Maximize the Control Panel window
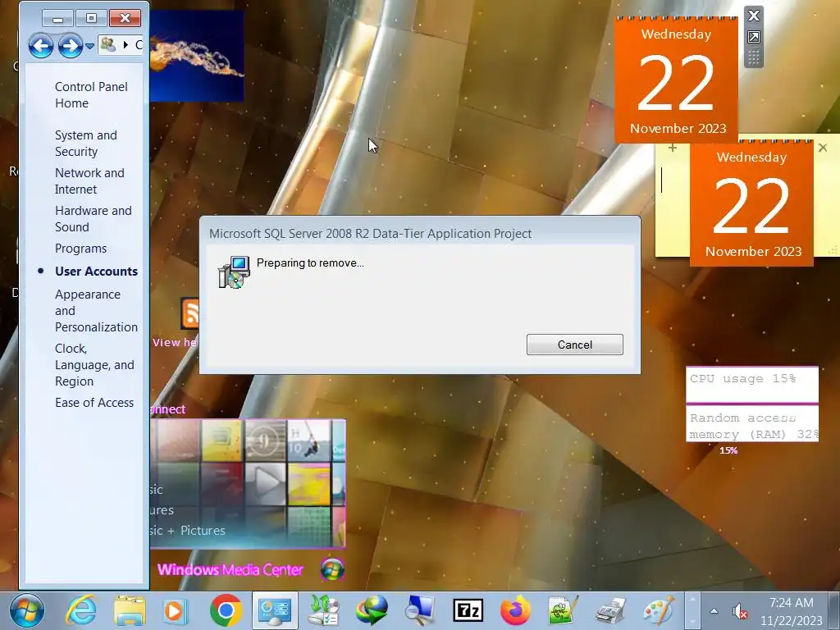The width and height of the screenshot is (840, 630). point(92,18)
